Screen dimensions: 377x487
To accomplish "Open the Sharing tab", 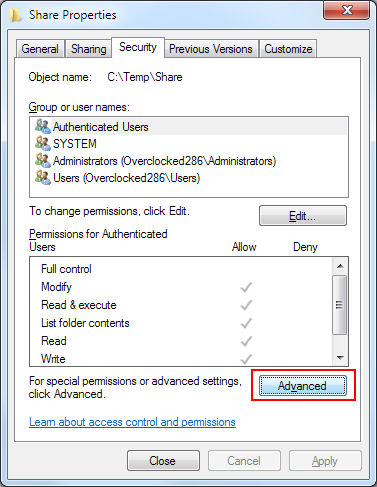I will 89,49.
